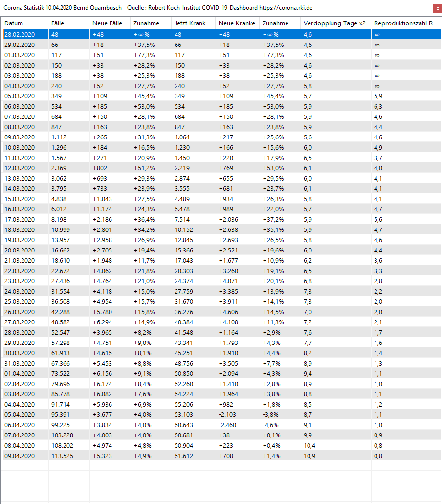This screenshot has height=504, width=442.
Task: Select date cell 01.03.2020
Action: click(x=20, y=55)
